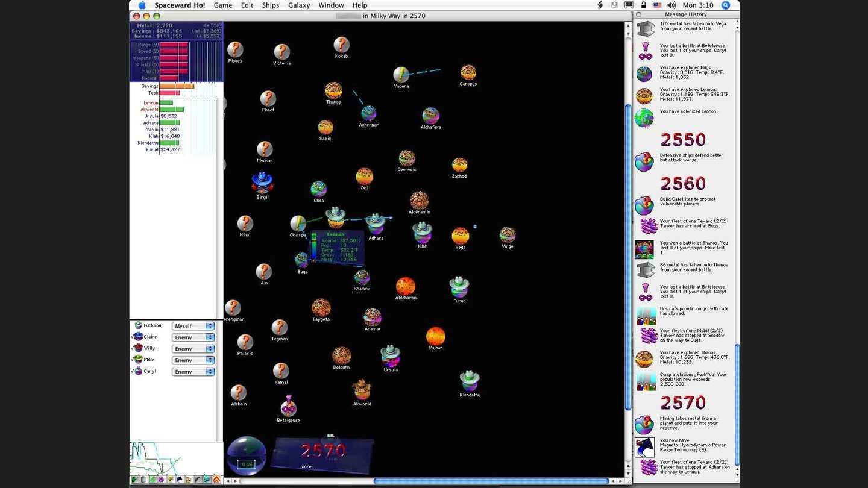Select the Betelgeuse planet with purple ship
The height and width of the screenshot is (488, 868).
(x=288, y=406)
